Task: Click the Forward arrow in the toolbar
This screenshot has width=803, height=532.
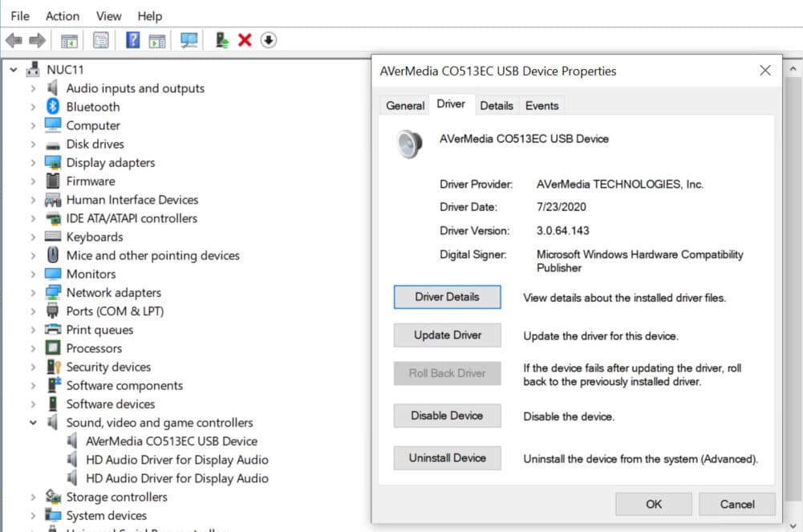Action: (38, 40)
